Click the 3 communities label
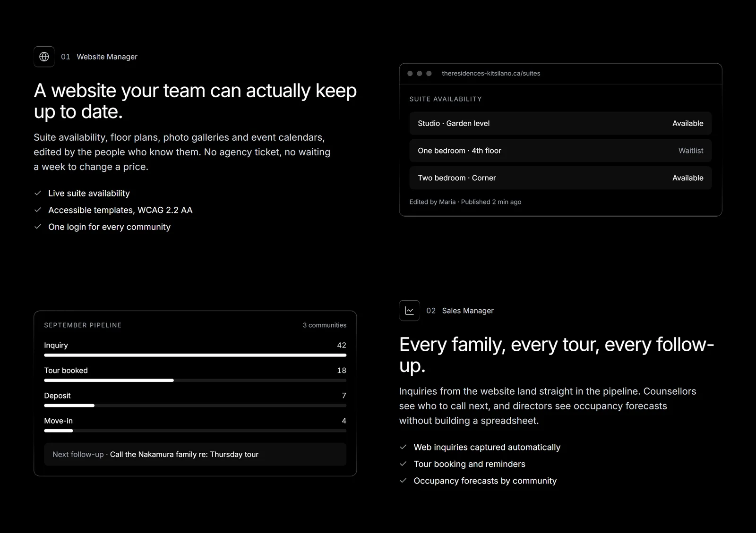This screenshot has width=756, height=533. (x=325, y=325)
